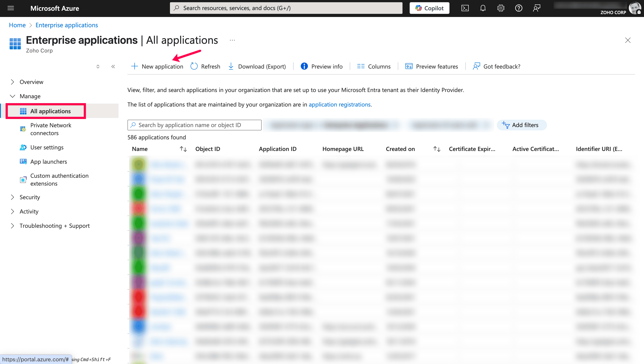644x364 pixels.
Task: Click Download (Export) icon
Action: pyautogui.click(x=231, y=66)
